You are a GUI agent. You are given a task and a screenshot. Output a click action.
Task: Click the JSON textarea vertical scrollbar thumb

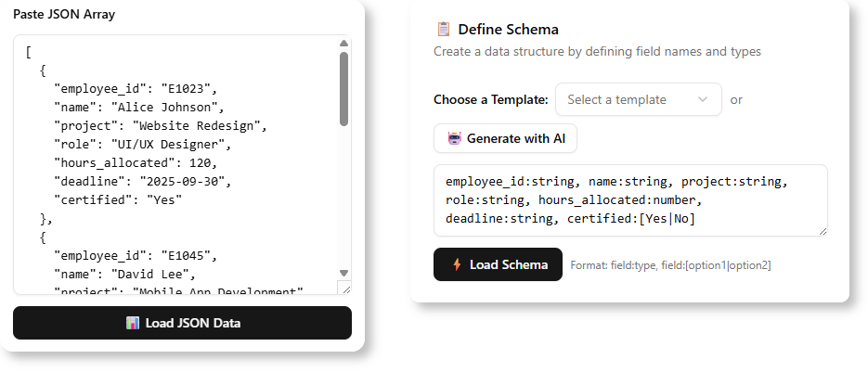[x=343, y=88]
